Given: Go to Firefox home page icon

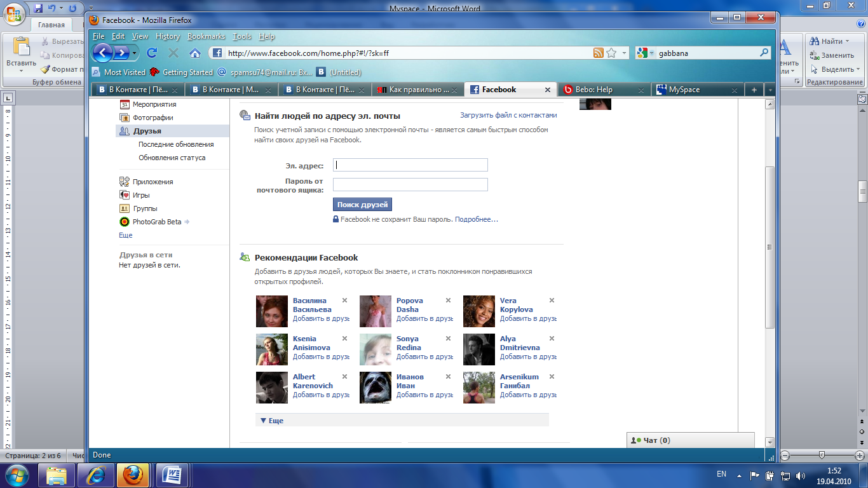Looking at the screenshot, I should [195, 53].
